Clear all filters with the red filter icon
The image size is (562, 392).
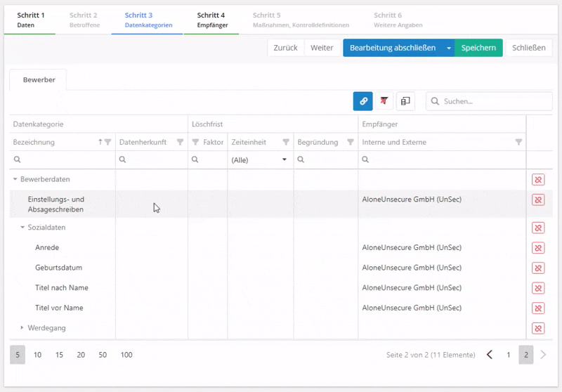pyautogui.click(x=384, y=101)
